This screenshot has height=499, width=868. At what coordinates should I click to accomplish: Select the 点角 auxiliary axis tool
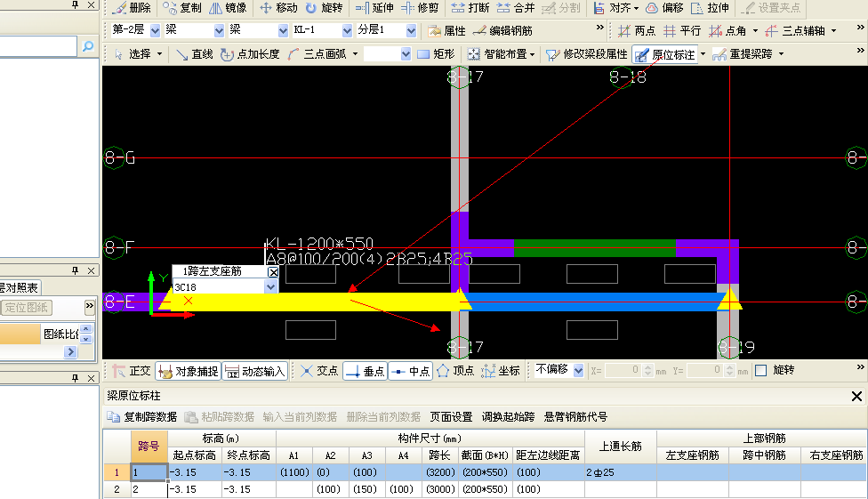pyautogui.click(x=728, y=31)
